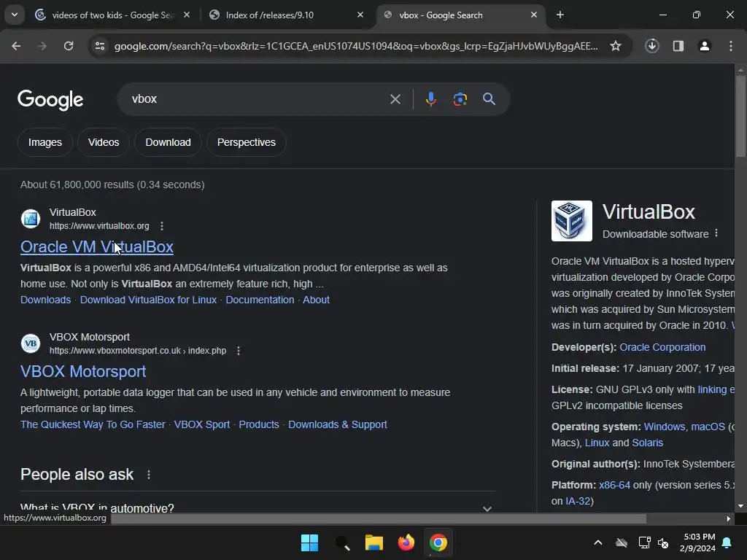Open the VirtualBox Downloads sitelink
The height and width of the screenshot is (560, 747).
click(45, 300)
